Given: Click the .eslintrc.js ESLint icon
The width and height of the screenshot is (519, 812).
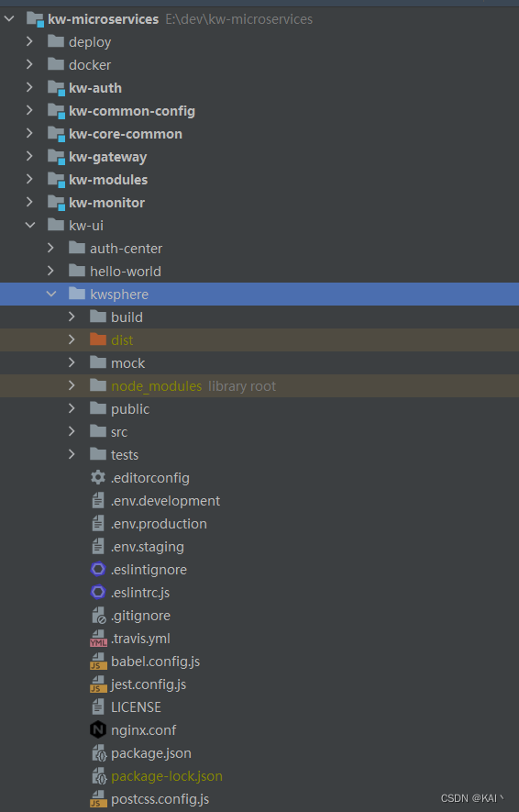Looking at the screenshot, I should click(98, 593).
